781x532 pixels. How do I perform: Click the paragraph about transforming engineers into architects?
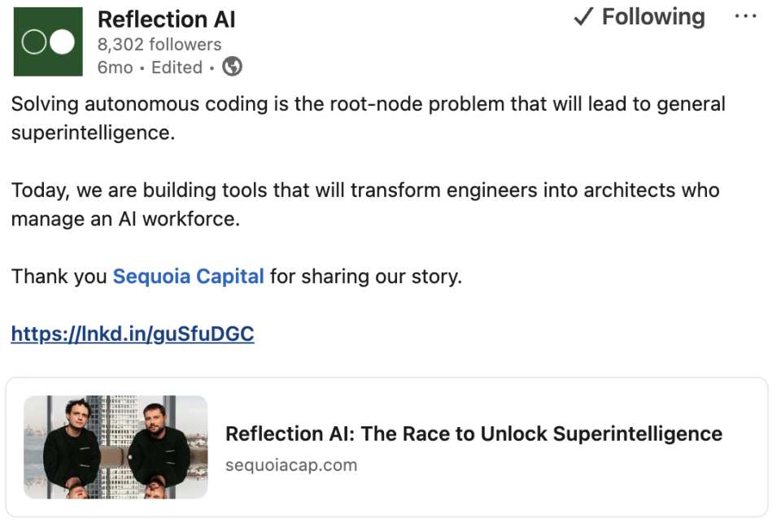coord(364,191)
